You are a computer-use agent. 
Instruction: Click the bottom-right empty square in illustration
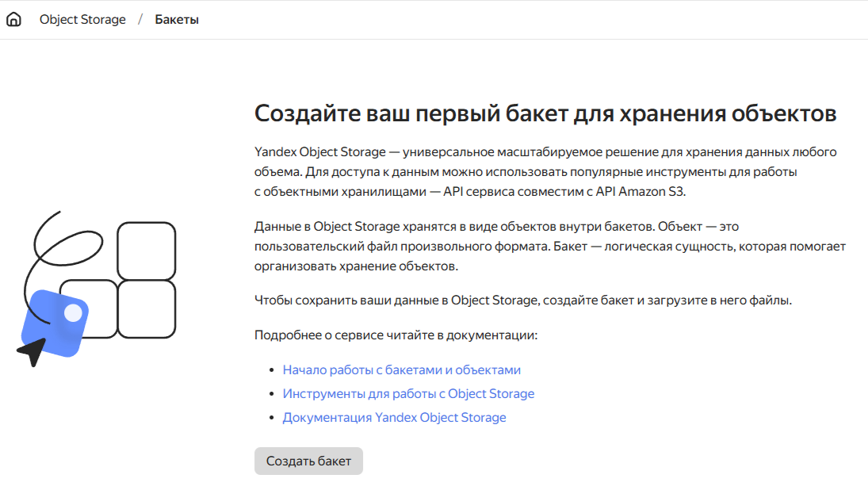click(146, 309)
